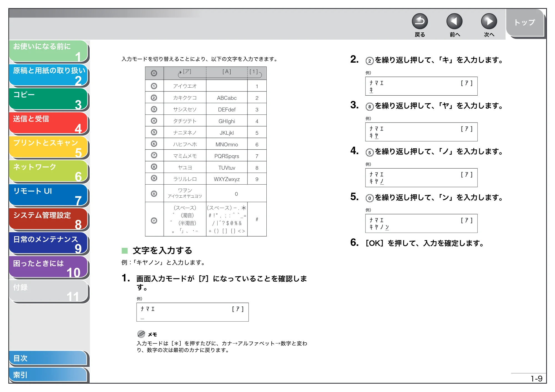Click the step 1 example display box

[x=193, y=312]
